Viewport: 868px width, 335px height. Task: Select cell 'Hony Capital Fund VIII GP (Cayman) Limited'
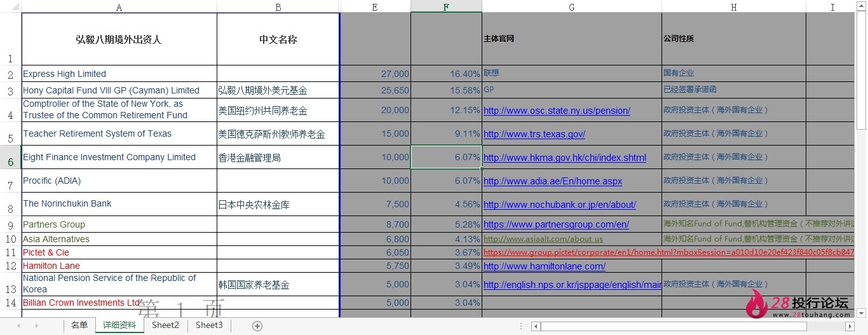point(119,90)
